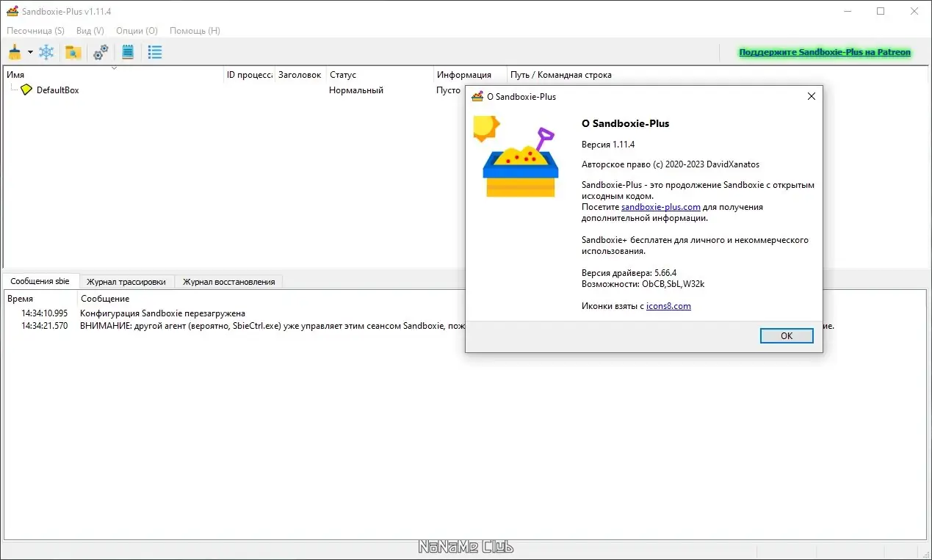Open the Песочница (S) menu
The height and width of the screenshot is (560, 932).
coord(35,31)
